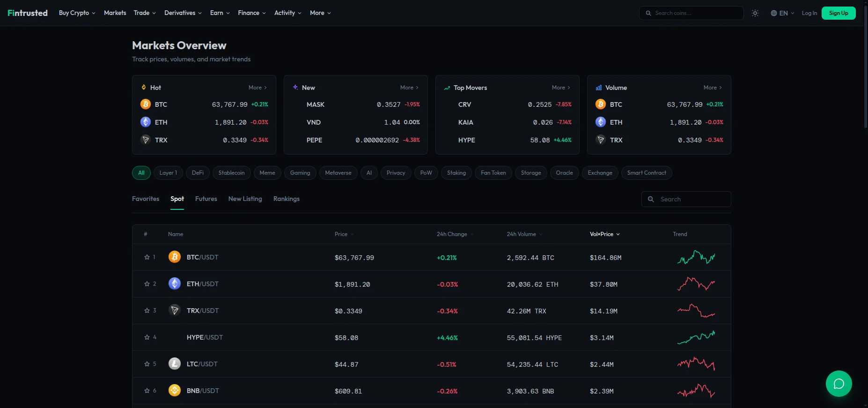Open the live chat bubble button

[839, 384]
